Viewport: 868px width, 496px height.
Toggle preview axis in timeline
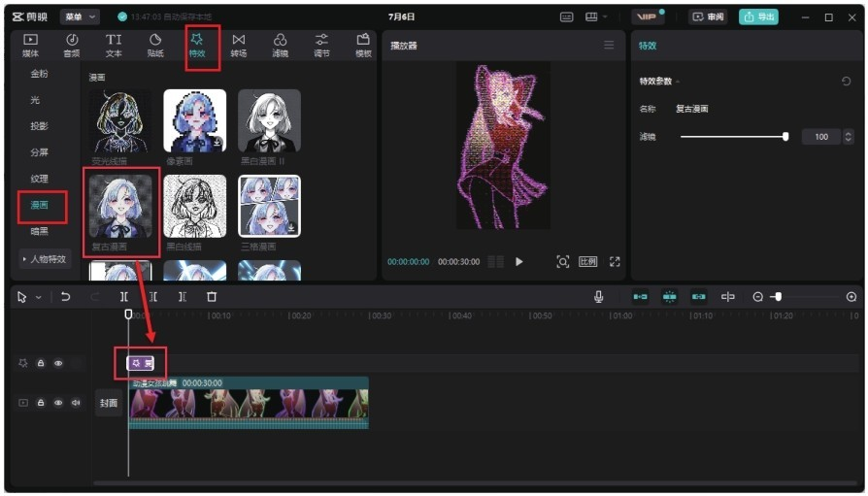[727, 297]
